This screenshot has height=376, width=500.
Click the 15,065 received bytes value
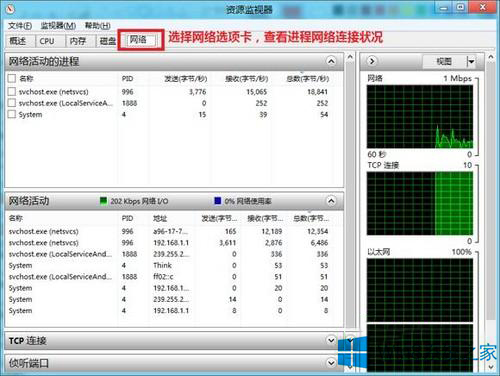(x=257, y=92)
